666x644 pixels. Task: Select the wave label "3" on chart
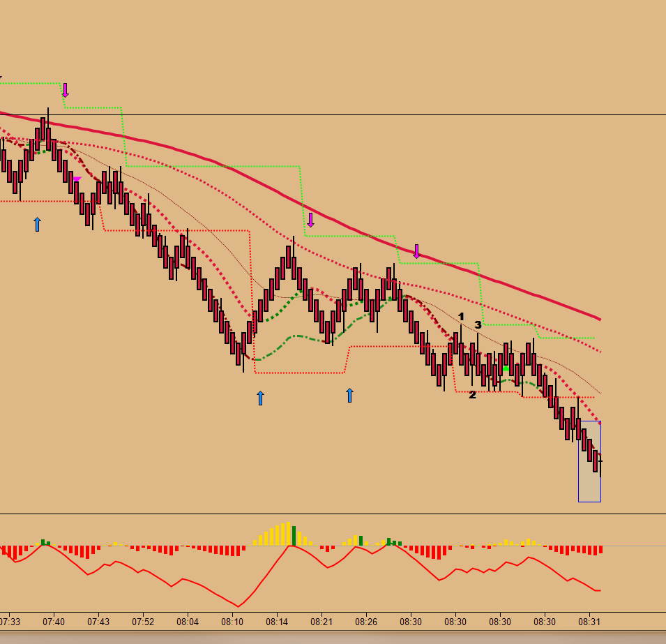[x=478, y=325]
